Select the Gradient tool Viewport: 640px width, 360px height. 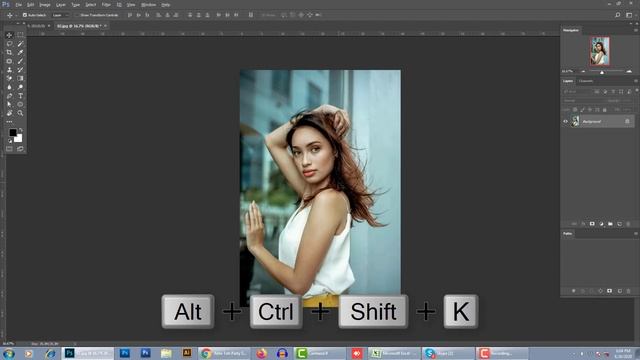[20, 78]
